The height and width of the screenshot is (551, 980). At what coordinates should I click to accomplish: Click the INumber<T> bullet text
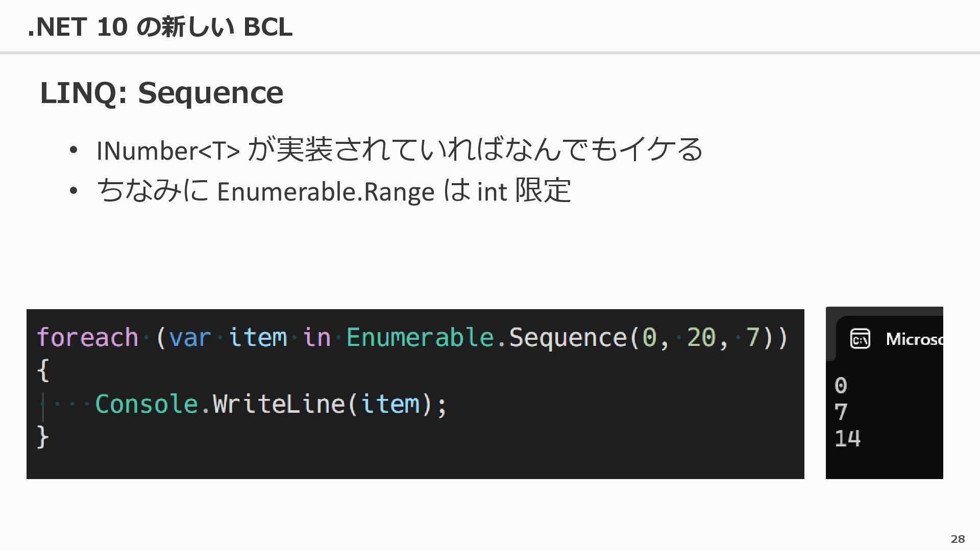click(x=400, y=149)
